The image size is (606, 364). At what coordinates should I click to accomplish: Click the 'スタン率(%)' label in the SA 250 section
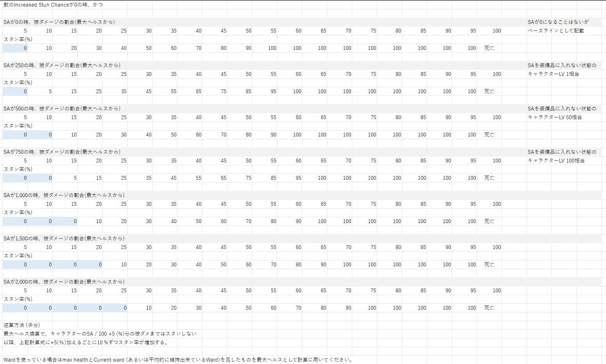point(18,82)
